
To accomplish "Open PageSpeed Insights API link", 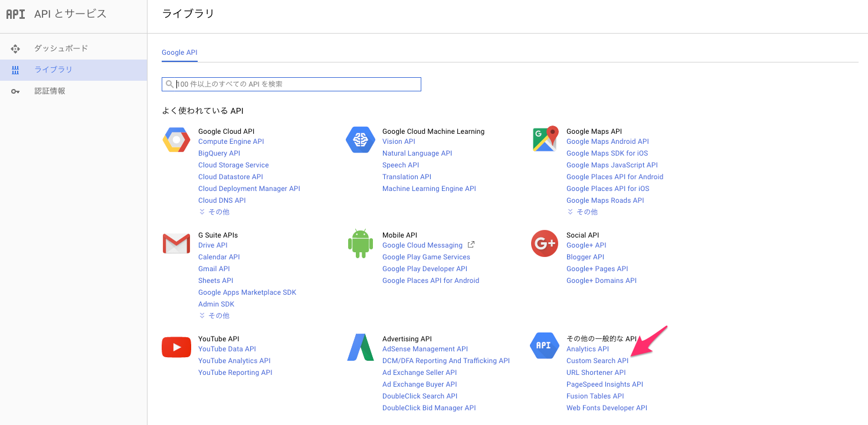I will click(x=605, y=384).
